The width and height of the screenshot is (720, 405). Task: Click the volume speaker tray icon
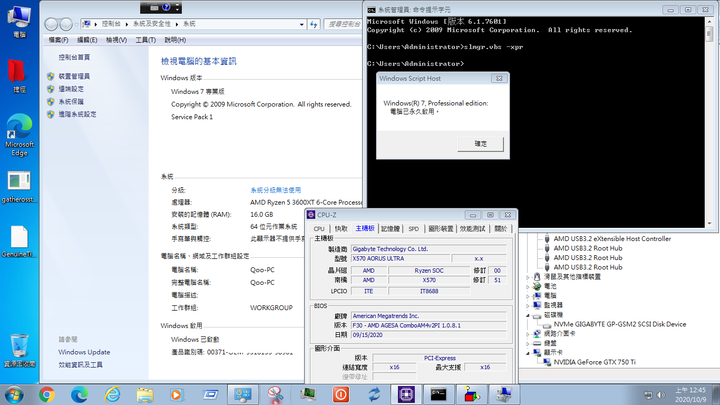click(x=661, y=395)
